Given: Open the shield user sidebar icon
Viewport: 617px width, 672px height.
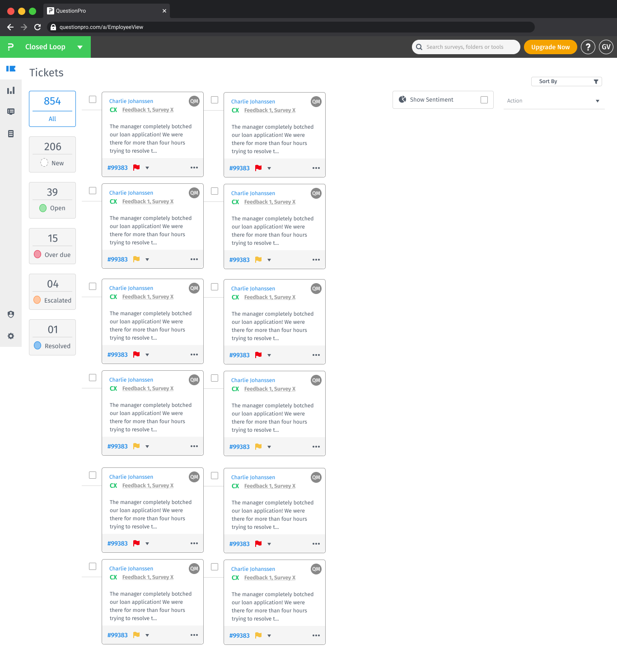Looking at the screenshot, I should [11, 314].
